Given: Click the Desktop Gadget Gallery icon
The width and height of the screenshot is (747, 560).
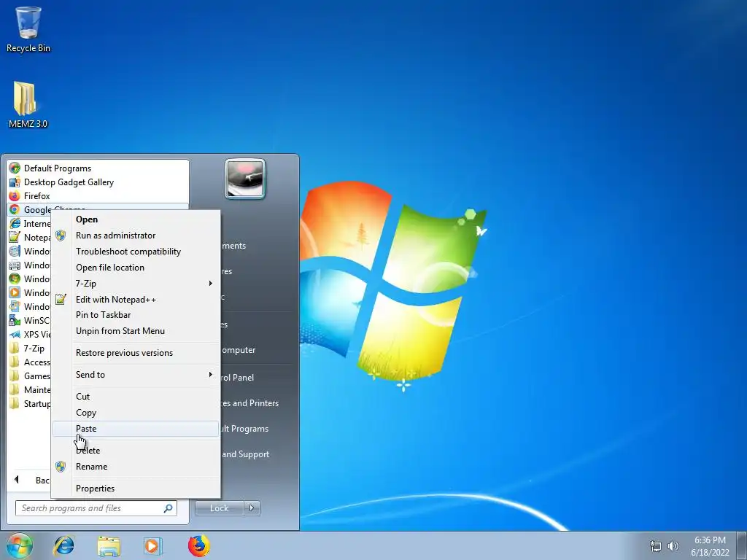Looking at the screenshot, I should (x=15, y=182).
